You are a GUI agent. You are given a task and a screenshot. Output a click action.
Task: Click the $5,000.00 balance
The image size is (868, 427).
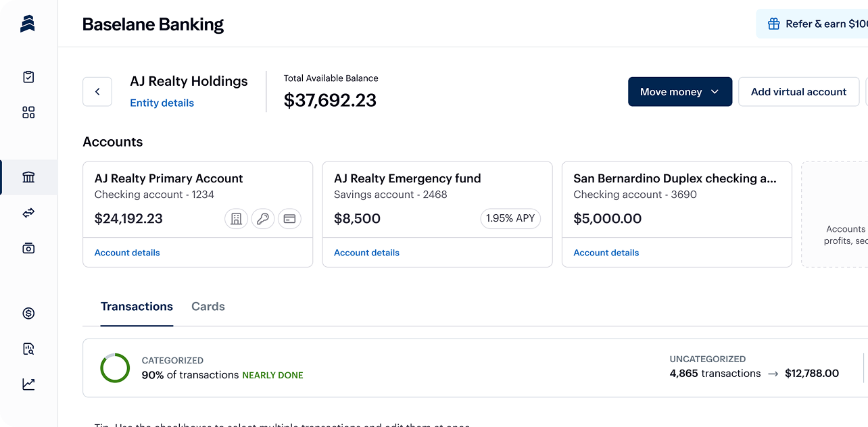[608, 219]
